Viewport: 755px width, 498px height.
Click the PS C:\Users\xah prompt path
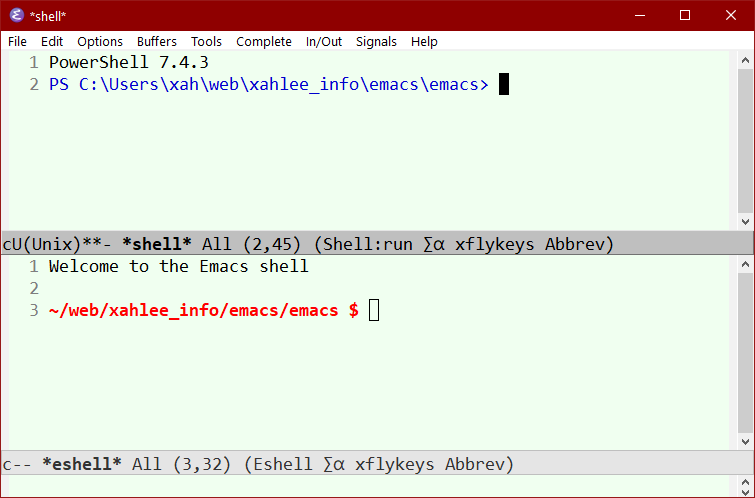tap(269, 85)
